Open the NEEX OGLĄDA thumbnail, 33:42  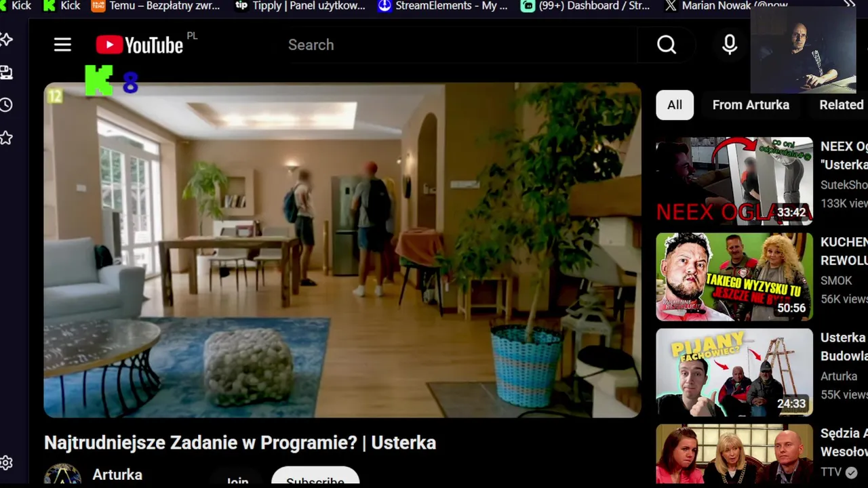[x=734, y=181]
